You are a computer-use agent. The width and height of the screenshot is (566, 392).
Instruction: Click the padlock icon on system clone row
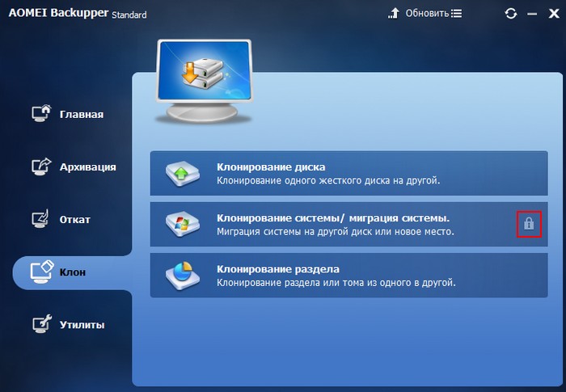point(528,224)
